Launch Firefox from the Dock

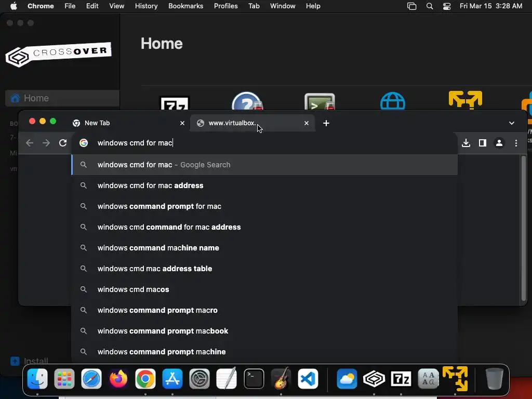point(118,379)
